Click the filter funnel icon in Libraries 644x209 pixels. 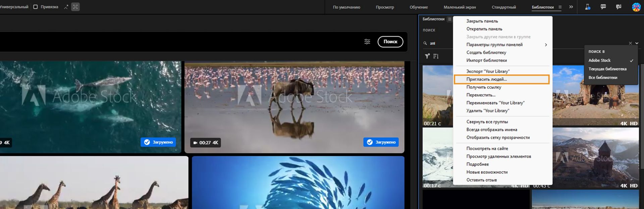(427, 56)
